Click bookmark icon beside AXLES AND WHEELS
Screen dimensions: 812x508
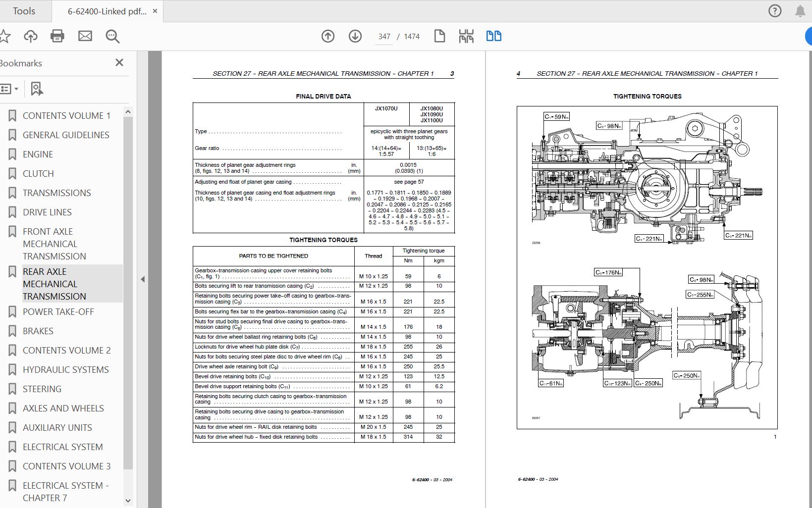click(12, 408)
